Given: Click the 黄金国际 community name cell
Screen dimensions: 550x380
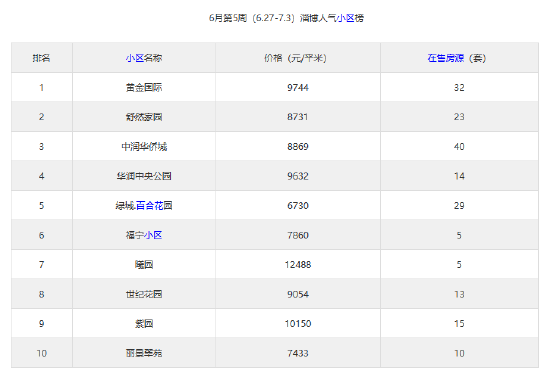Looking at the screenshot, I should [144, 87].
